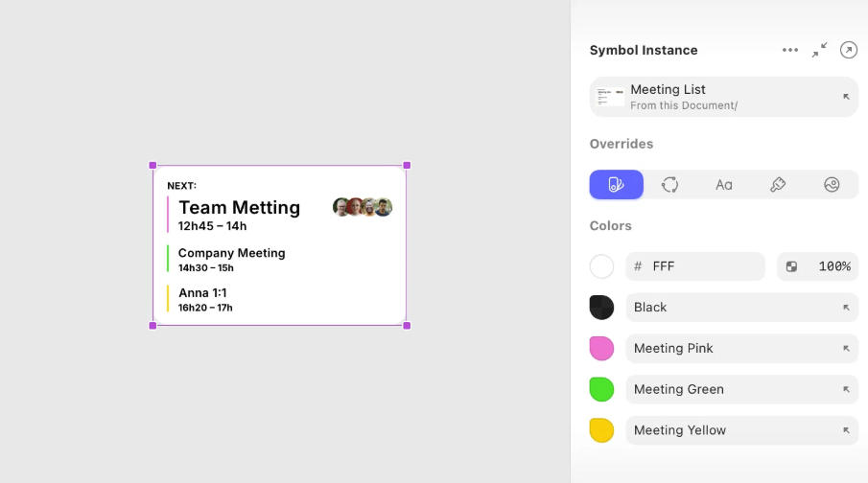This screenshot has width=868, height=483.
Task: Click the arrow on Meeting Yellow row
Action: (x=846, y=430)
